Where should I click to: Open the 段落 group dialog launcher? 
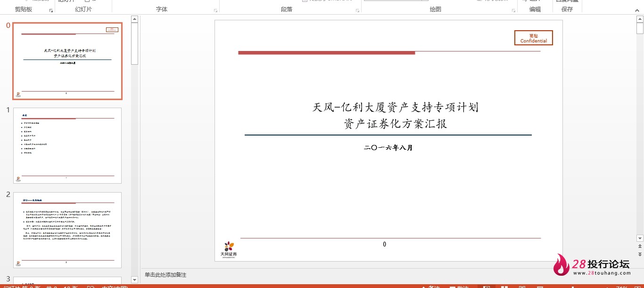[357, 10]
